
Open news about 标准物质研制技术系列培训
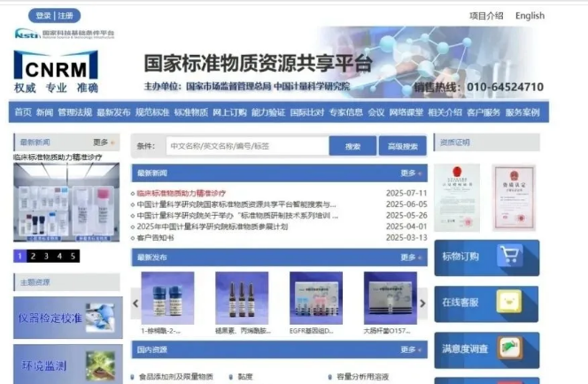(x=237, y=215)
